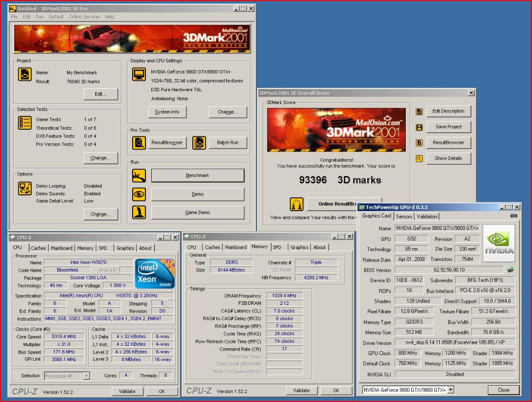Screen dimensions: 532x402
Task: Click the Driver Version field in GPU-Z
Action: coord(455,343)
